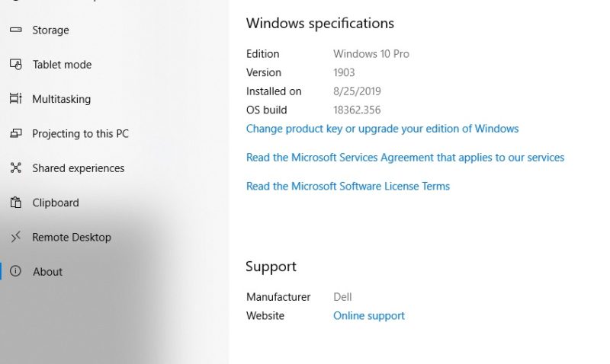This screenshot has height=364, width=610.
Task: Click the Clipboard icon in sidebar
Action: coord(15,203)
